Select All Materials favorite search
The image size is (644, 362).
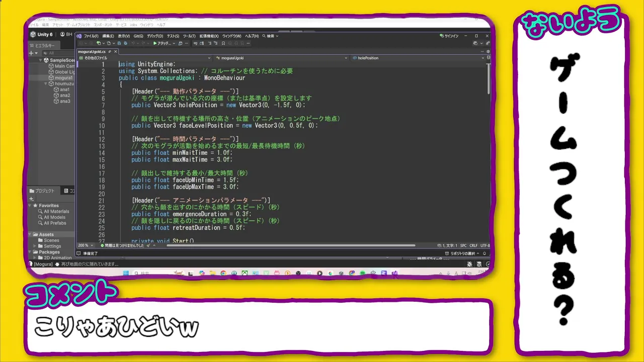[53, 212]
